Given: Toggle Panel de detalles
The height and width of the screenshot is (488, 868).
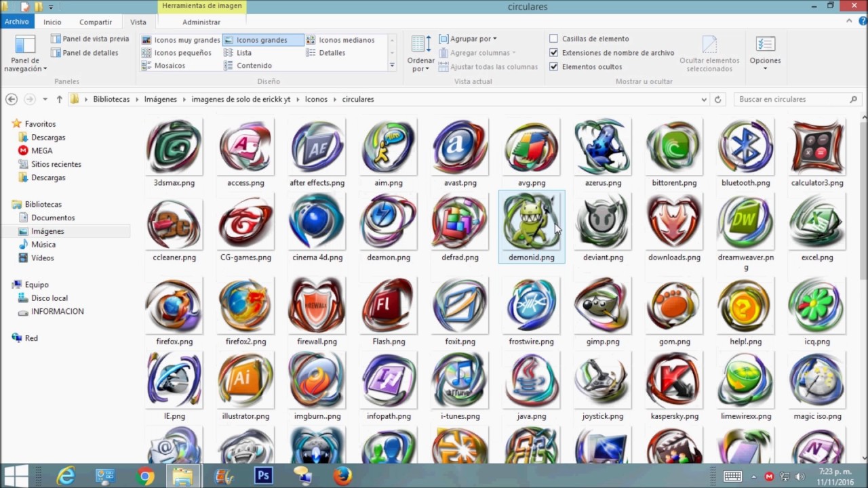Looking at the screenshot, I should coord(84,53).
